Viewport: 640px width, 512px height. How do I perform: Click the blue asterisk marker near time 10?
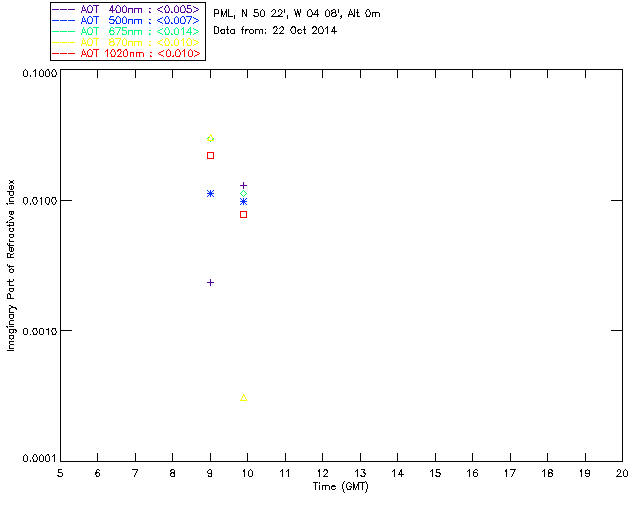coord(243,202)
